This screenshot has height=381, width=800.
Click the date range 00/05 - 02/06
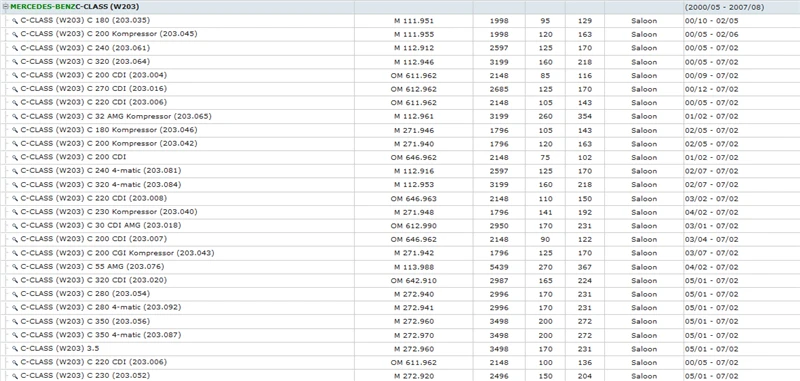711,35
